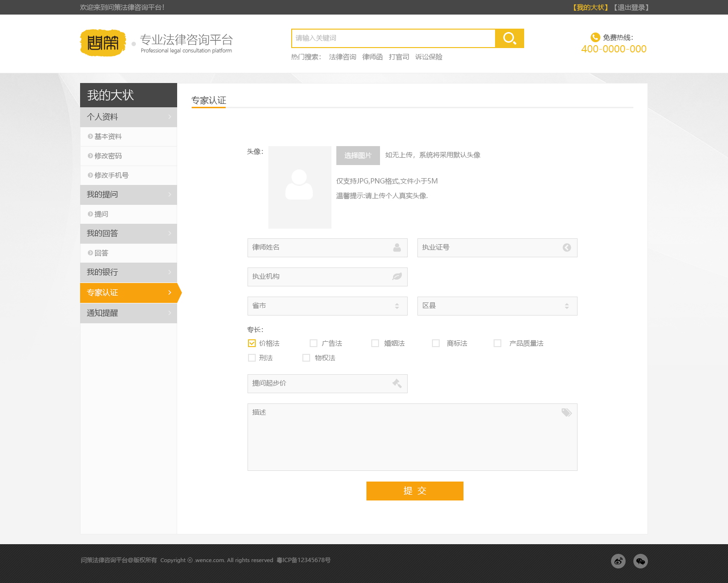728x583 pixels.
Task: Focus the 提问起步价 input field
Action: (x=328, y=383)
